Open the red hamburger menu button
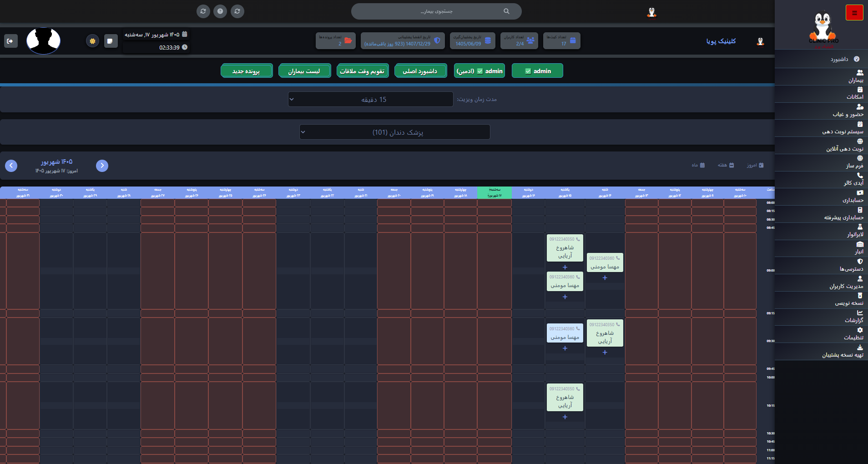868x464 pixels. click(x=854, y=13)
